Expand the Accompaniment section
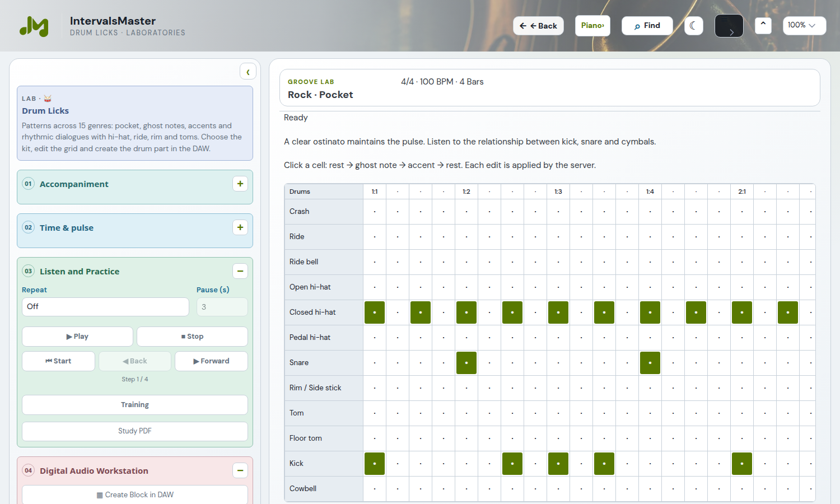Screen dimensions: 840x504 click(240, 184)
